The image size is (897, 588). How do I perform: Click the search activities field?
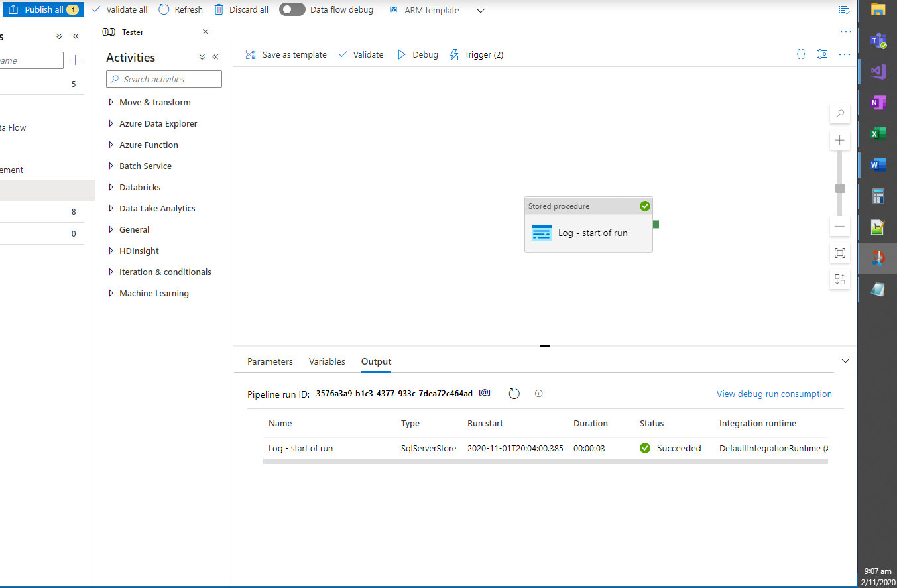[x=164, y=79]
